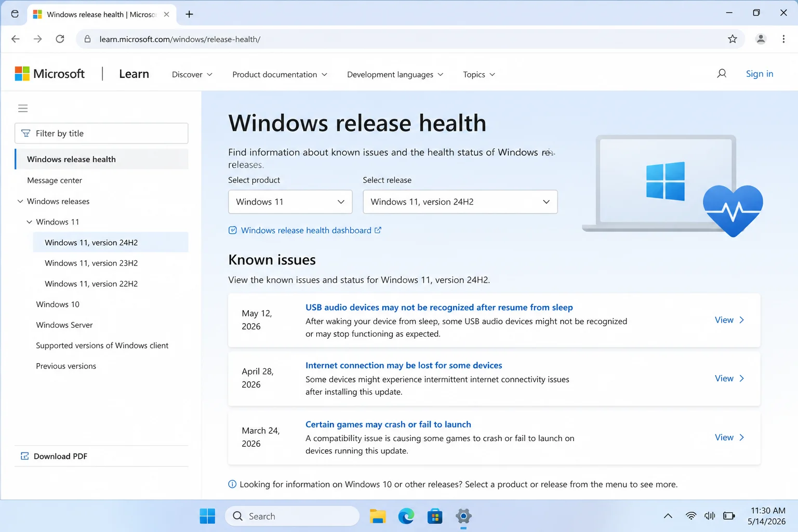The height and width of the screenshot is (532, 798).
Task: Expand the Product documentation menu
Action: pyautogui.click(x=280, y=74)
